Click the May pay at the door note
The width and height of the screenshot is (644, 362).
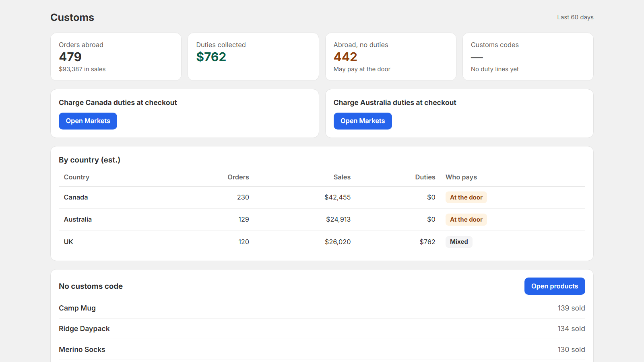[x=362, y=69]
